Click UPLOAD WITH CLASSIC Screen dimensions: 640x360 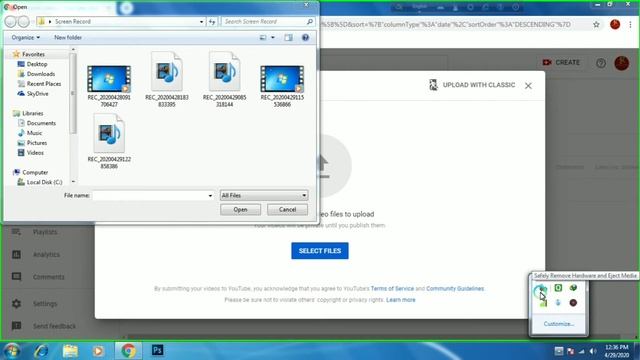pos(472,85)
